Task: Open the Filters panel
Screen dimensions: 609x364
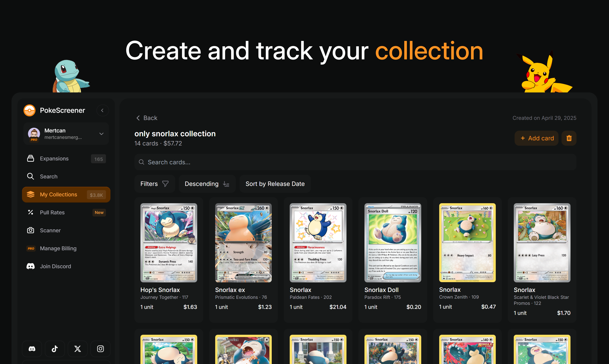Action: [155, 184]
